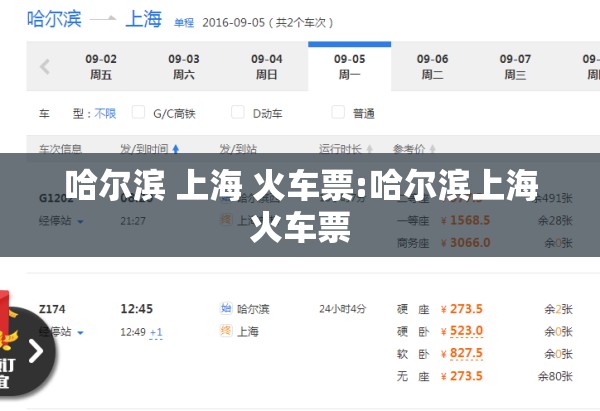The width and height of the screenshot is (600, 411).
Task: Select the 09-03 周六 date tab
Action: [x=184, y=67]
